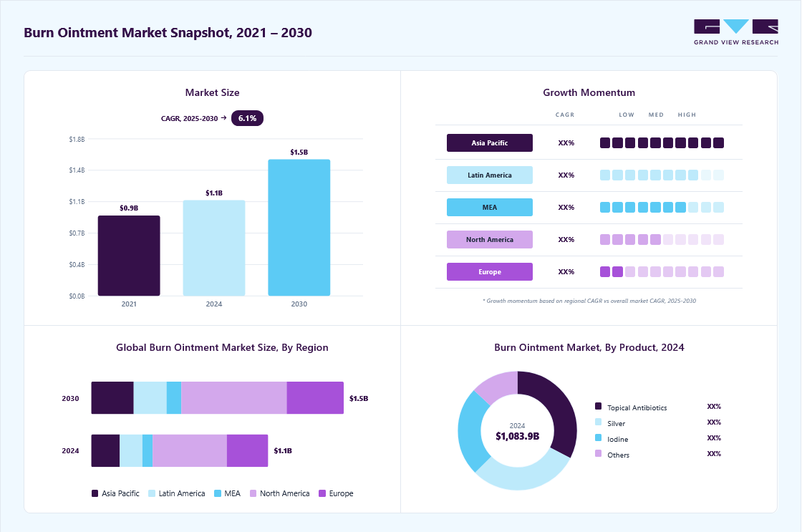Click the 2021 dark purple market size bar
This screenshot has width=802, height=532.
click(129, 256)
